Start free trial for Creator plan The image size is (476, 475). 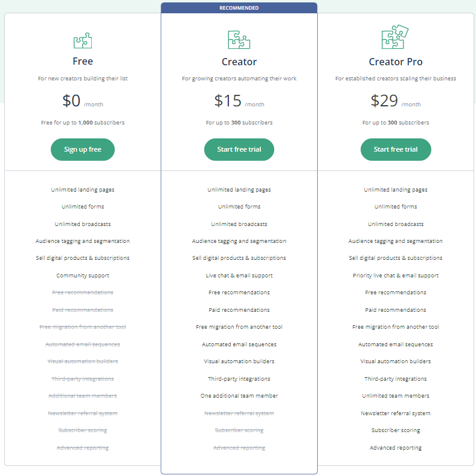pyautogui.click(x=239, y=149)
